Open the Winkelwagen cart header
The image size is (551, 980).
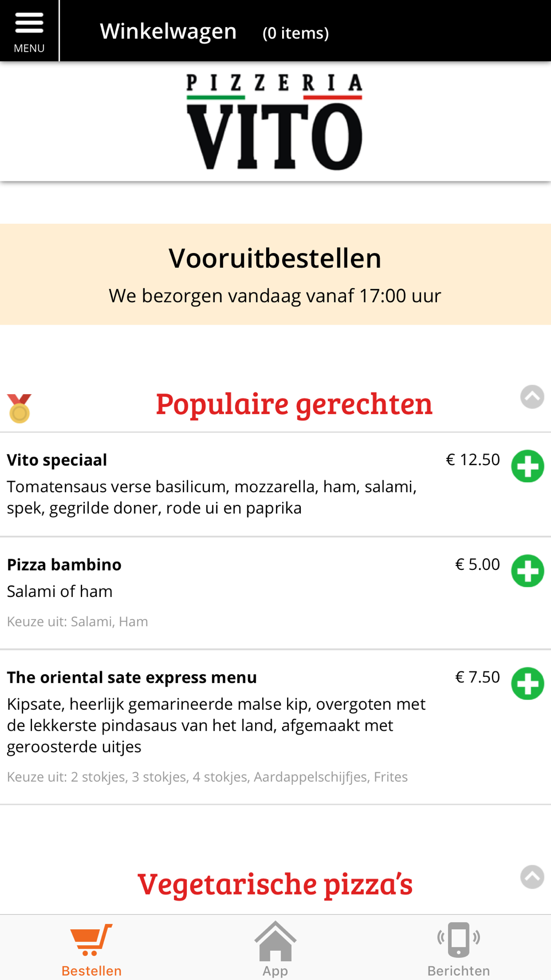pyautogui.click(x=168, y=31)
